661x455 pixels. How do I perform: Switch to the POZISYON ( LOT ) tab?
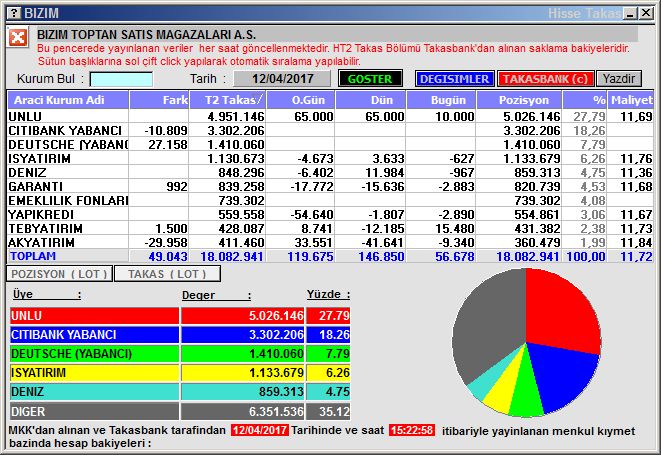(x=58, y=273)
